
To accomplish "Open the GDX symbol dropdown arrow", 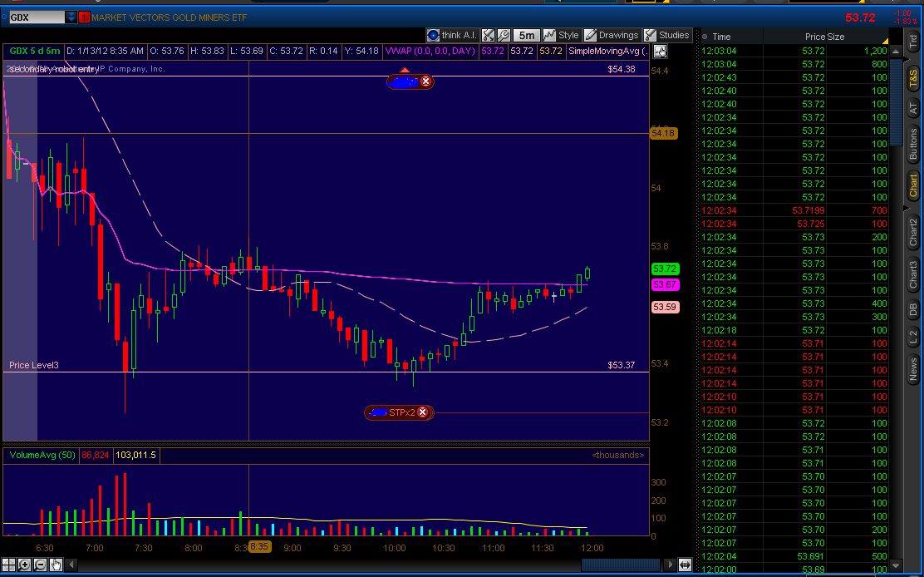I will (71, 17).
